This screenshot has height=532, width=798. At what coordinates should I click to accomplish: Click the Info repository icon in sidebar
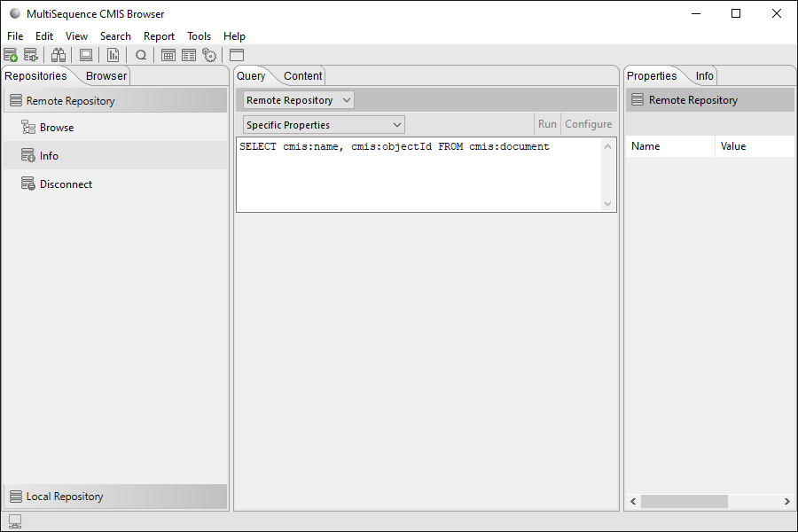(28, 155)
